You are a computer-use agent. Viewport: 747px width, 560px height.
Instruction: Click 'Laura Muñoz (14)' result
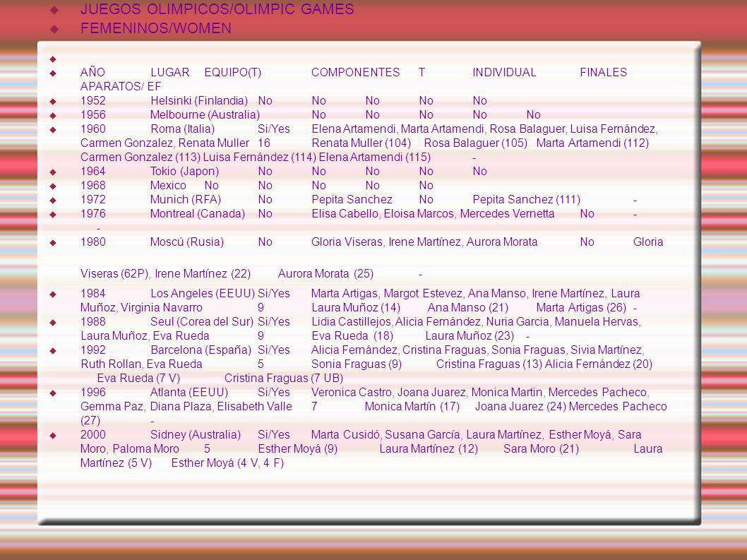tap(356, 308)
